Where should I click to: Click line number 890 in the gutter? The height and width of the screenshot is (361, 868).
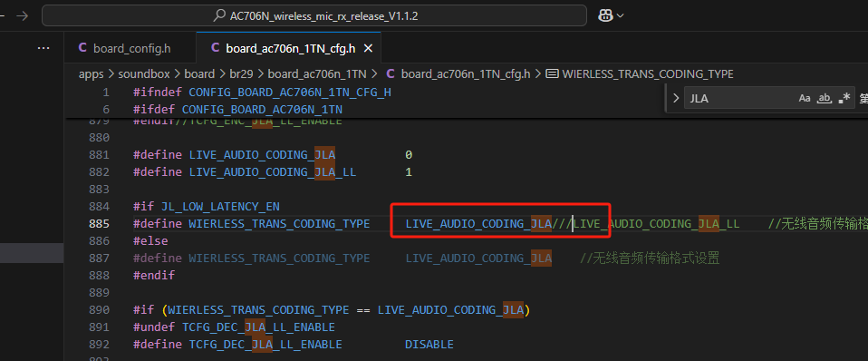point(99,310)
